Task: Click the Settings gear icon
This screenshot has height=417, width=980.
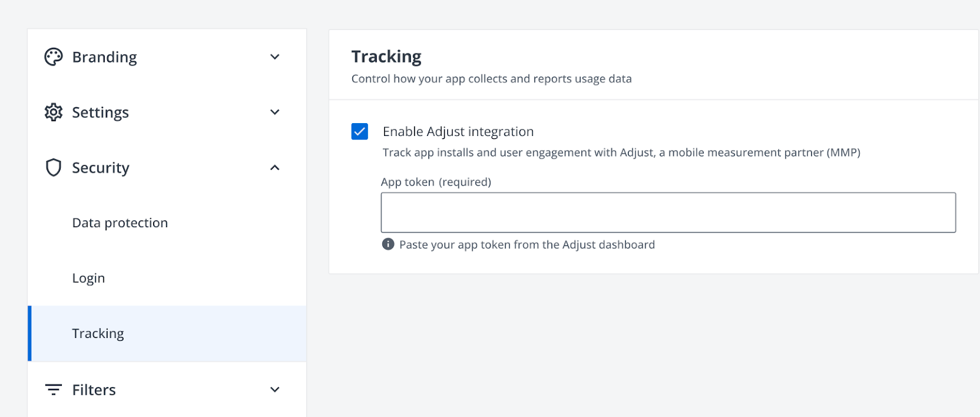Action: (x=53, y=112)
